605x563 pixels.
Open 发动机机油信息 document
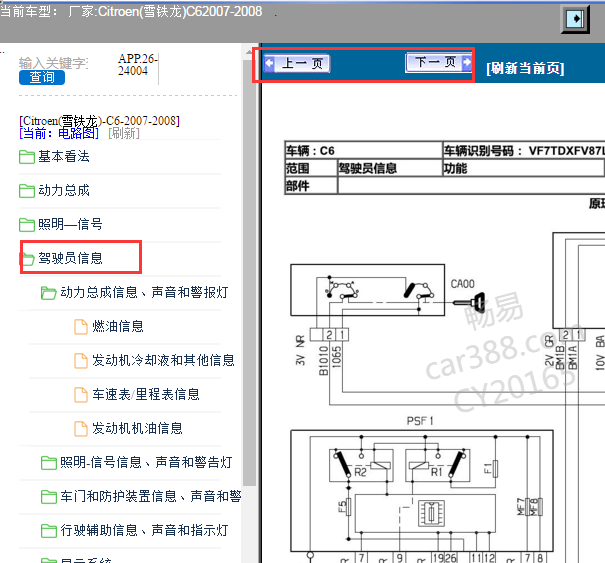137,428
